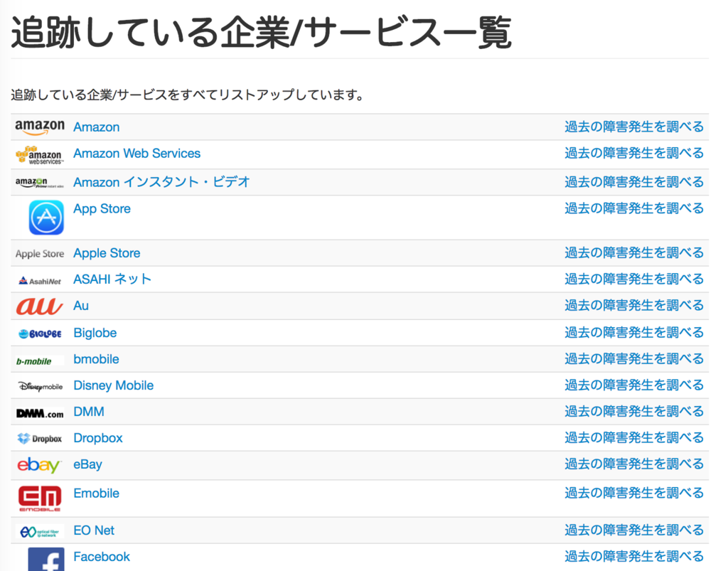Image resolution: width=728 pixels, height=571 pixels.
Task: Click the Amazon Prime instant video logo
Action: (x=40, y=183)
